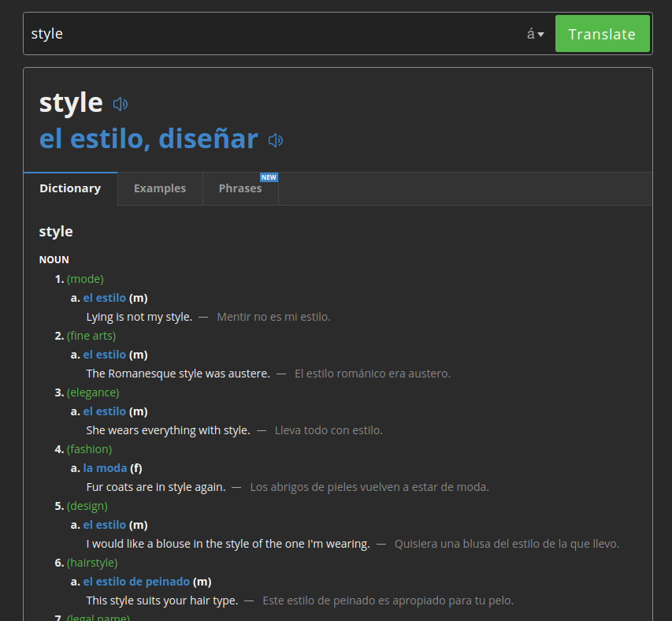Image resolution: width=672 pixels, height=621 pixels.
Task: Open the Phrases tab
Action: (x=239, y=188)
